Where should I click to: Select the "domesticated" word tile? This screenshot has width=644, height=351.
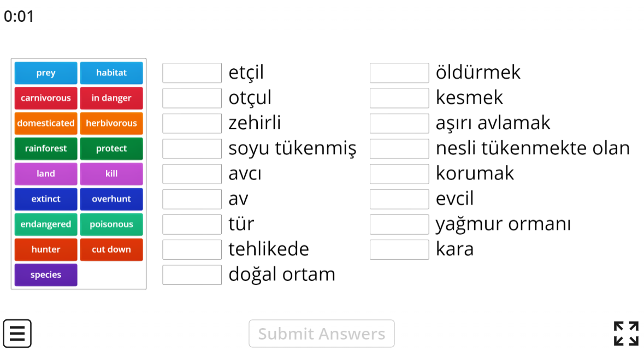46,123
